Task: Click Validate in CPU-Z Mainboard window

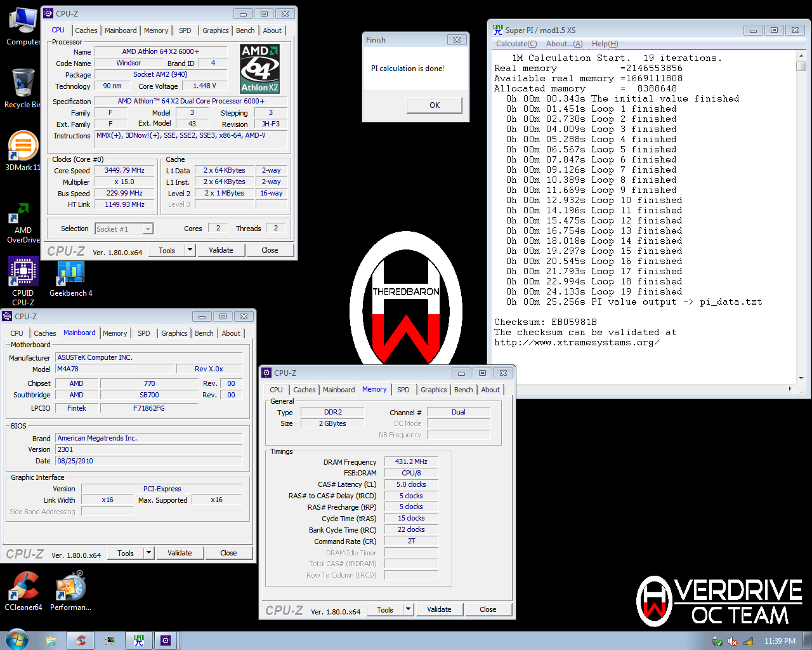Action: tap(180, 553)
